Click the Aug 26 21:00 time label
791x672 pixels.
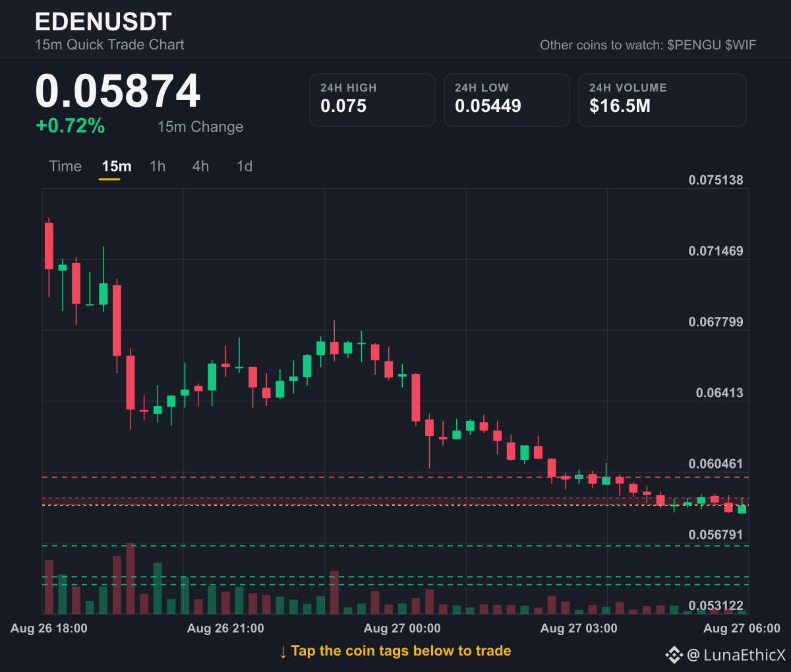tap(225, 629)
